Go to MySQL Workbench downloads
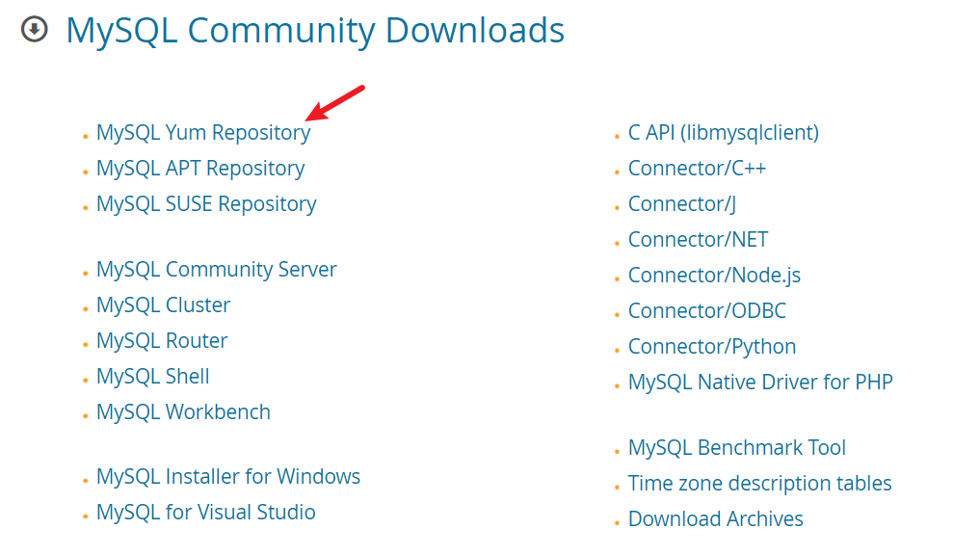Viewport: 980px width, 556px height. click(x=183, y=412)
